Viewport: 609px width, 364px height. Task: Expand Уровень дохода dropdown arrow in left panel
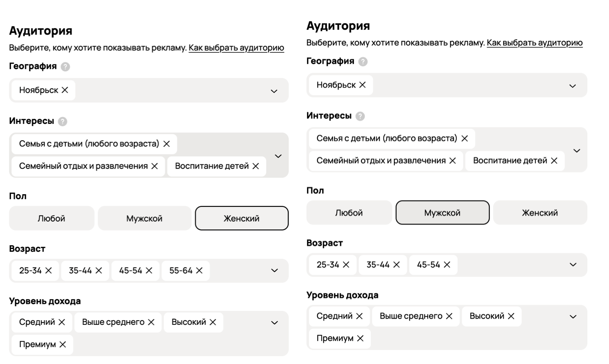[x=275, y=323]
